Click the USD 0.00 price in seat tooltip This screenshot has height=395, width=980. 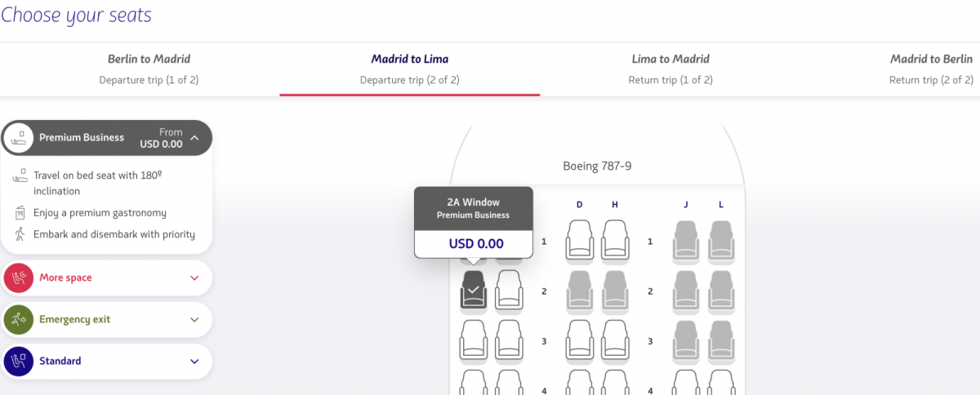tap(476, 243)
